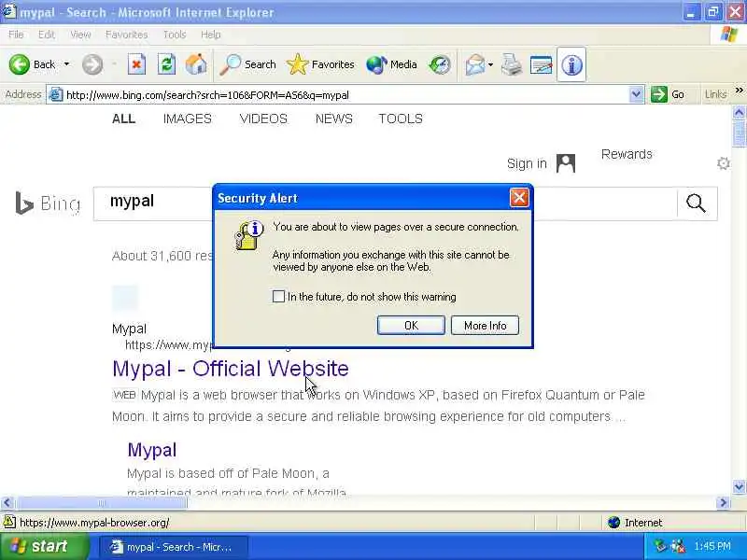Open the File menu

[x=16, y=35]
